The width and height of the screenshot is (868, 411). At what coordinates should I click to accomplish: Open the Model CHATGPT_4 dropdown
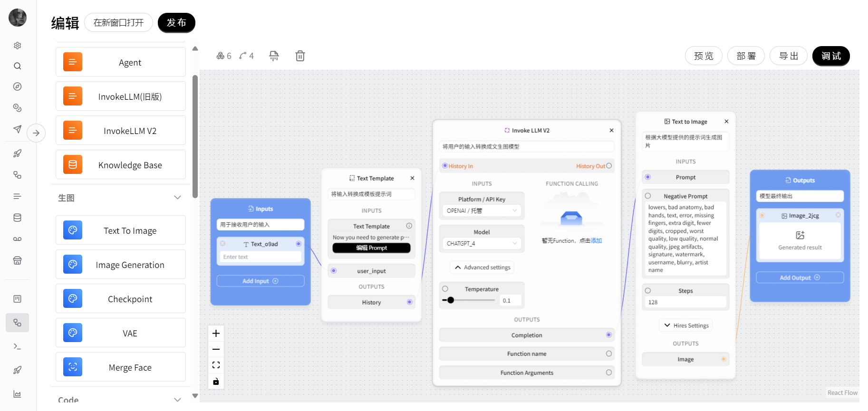(x=481, y=243)
